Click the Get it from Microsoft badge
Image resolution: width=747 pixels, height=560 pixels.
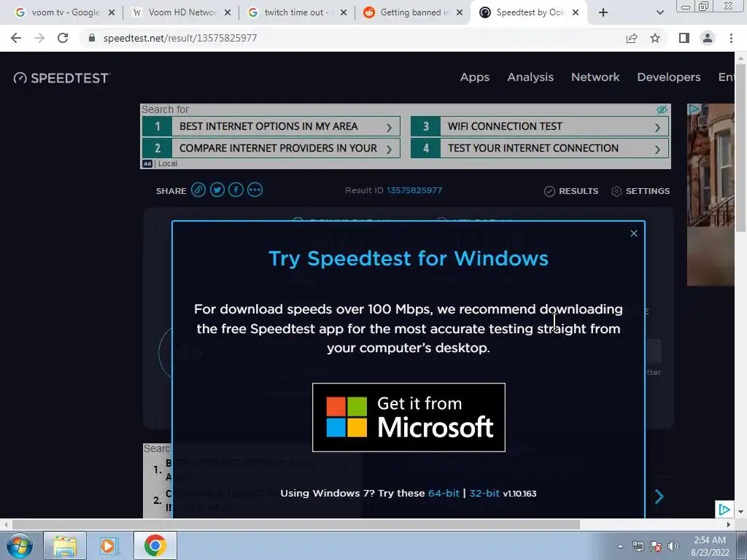click(x=409, y=417)
